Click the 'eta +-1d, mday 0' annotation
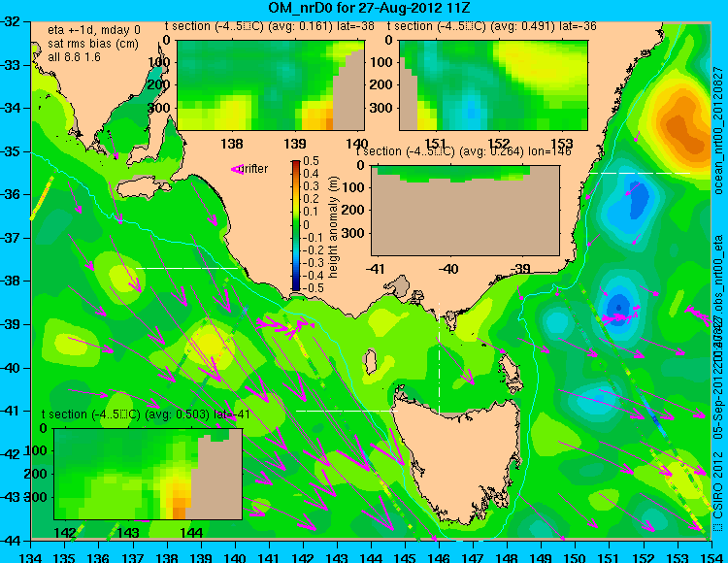 coord(94,30)
